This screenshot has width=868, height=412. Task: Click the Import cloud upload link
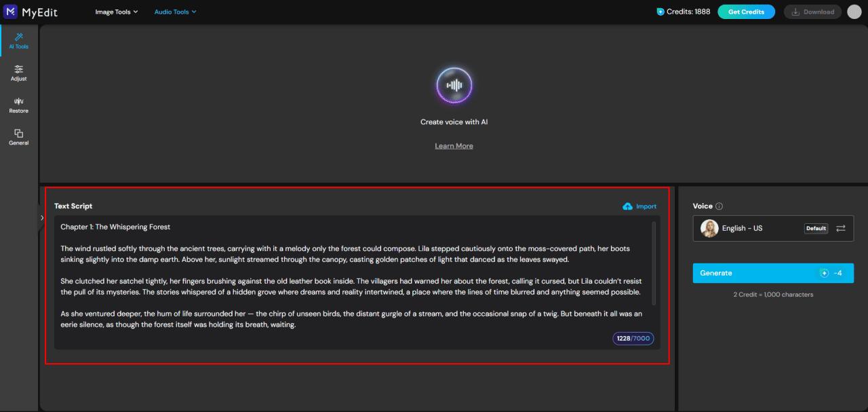(x=639, y=206)
